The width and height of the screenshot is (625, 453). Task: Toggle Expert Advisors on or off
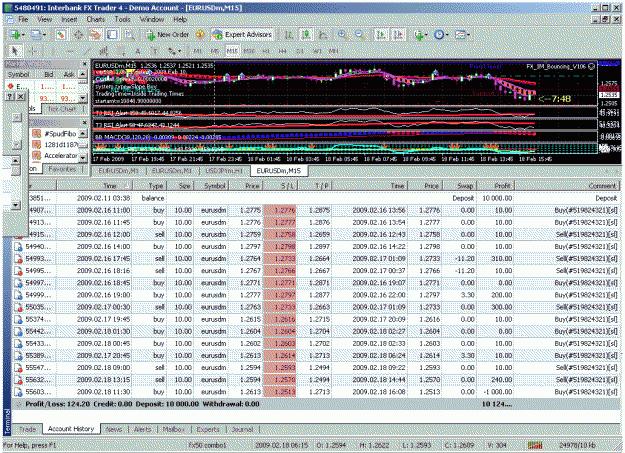click(x=242, y=35)
